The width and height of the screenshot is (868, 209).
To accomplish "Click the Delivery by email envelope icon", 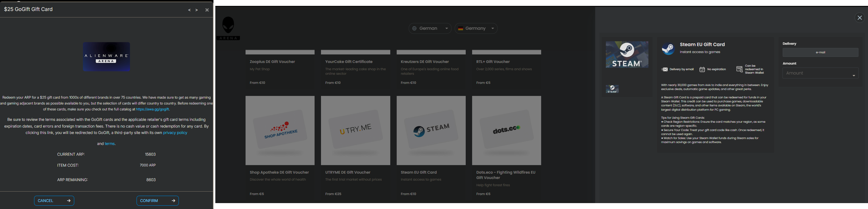I will (x=664, y=70).
